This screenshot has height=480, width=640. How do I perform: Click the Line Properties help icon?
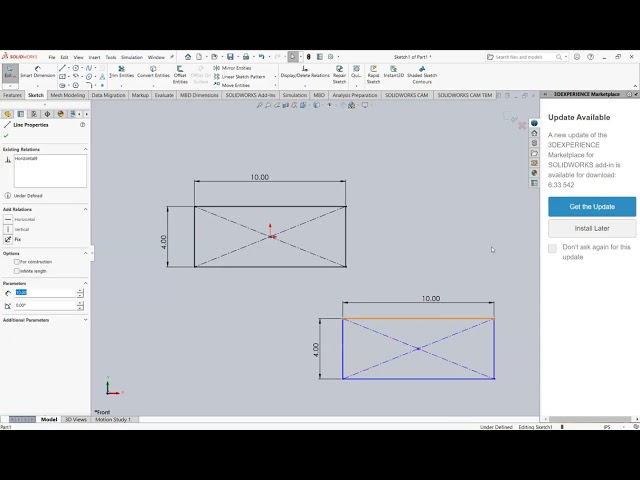click(82, 124)
